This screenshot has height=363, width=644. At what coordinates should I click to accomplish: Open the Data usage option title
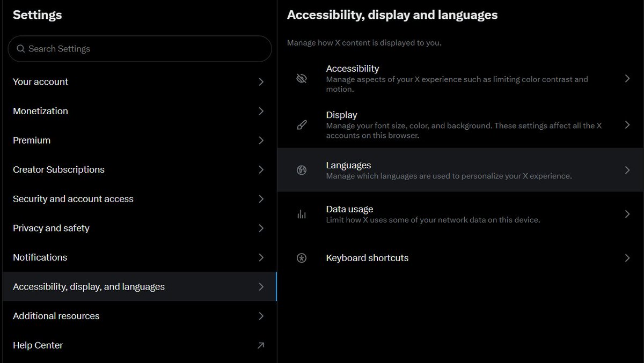tap(349, 209)
